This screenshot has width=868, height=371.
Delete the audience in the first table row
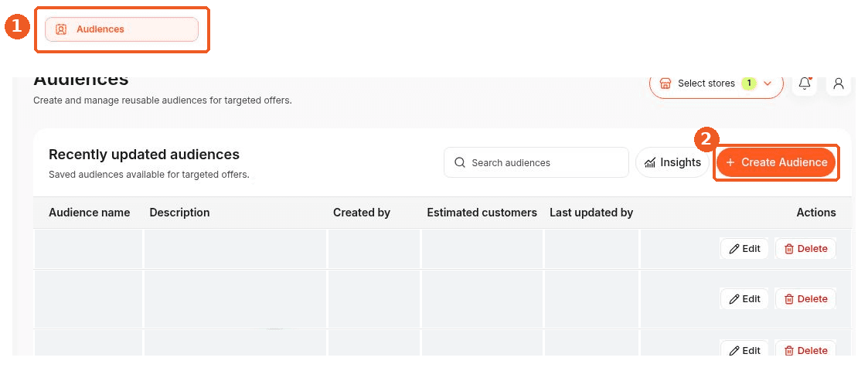(x=805, y=249)
